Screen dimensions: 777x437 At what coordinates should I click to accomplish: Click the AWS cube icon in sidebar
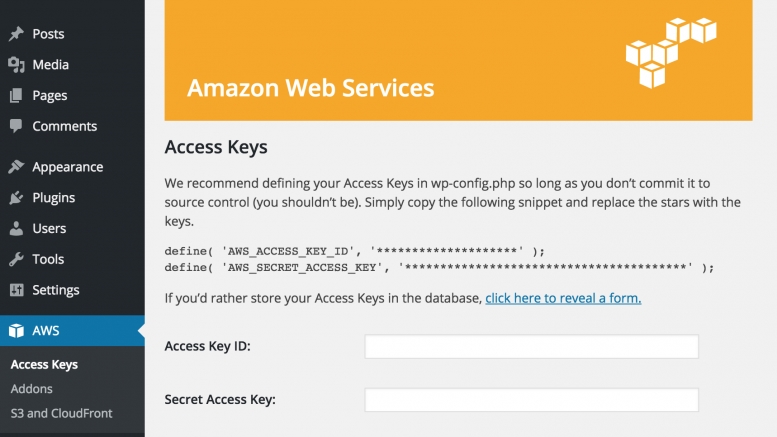16,330
